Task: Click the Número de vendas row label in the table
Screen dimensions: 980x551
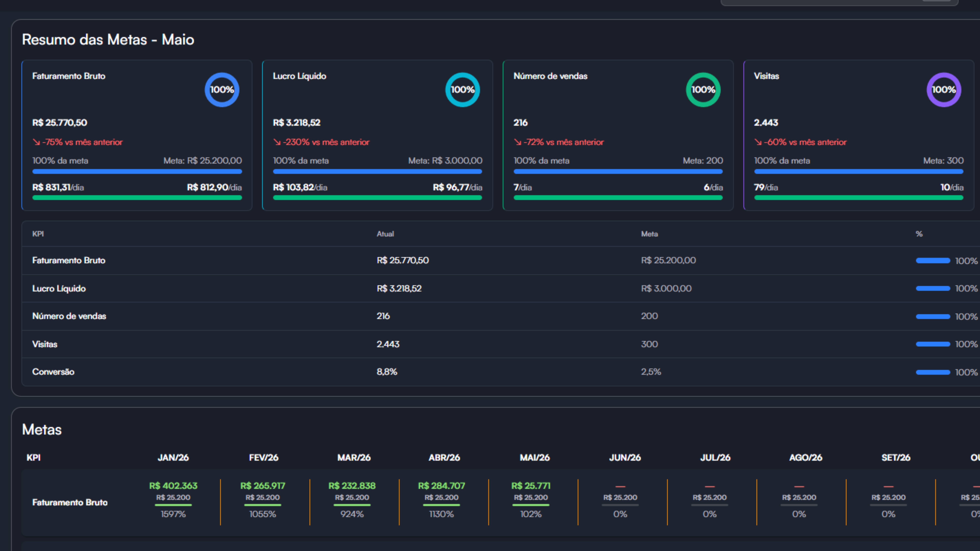Action: tap(69, 316)
